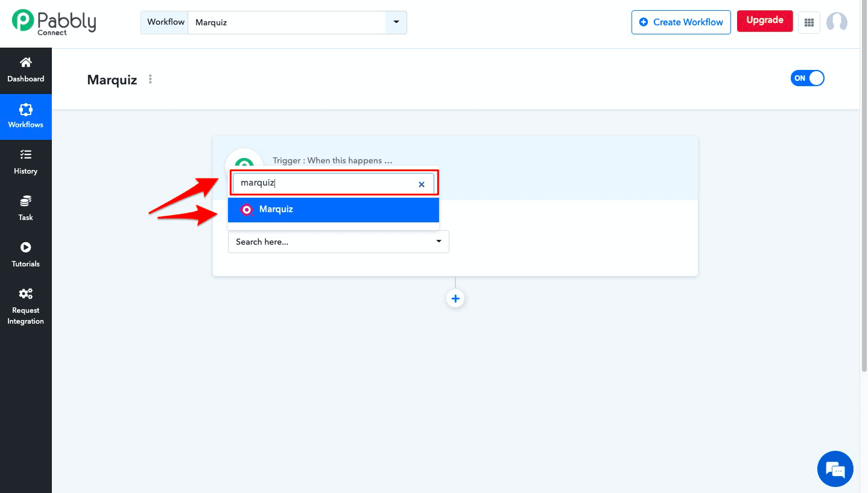Viewport: 868px width, 493px height.
Task: Go to Workflows in the sidebar
Action: click(26, 117)
